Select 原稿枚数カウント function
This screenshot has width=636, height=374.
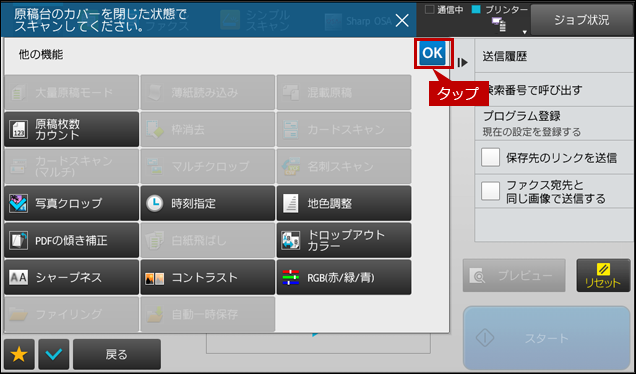click(71, 129)
